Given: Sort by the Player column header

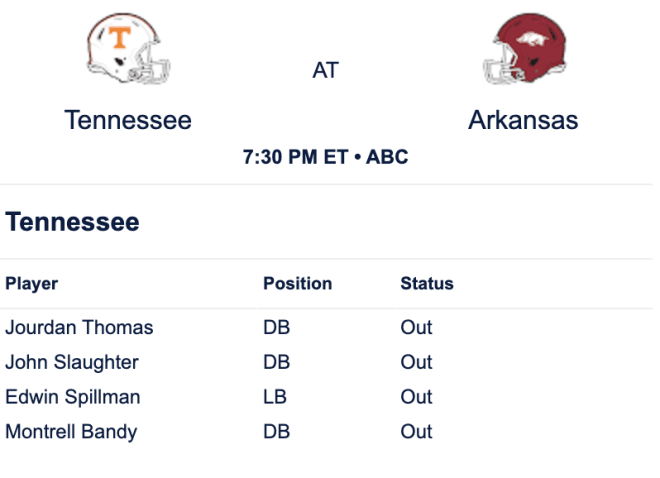Looking at the screenshot, I should click(32, 284).
